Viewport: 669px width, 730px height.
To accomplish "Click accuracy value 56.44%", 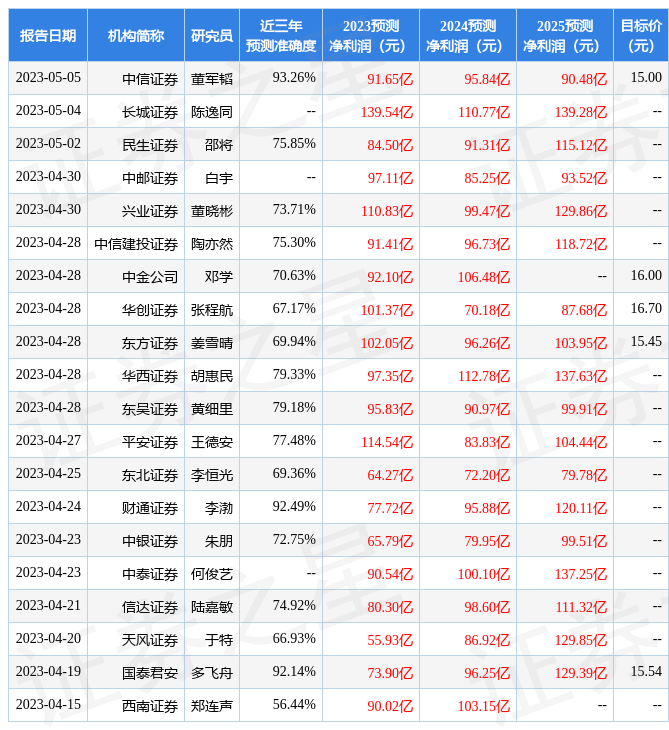I will 294,704.
